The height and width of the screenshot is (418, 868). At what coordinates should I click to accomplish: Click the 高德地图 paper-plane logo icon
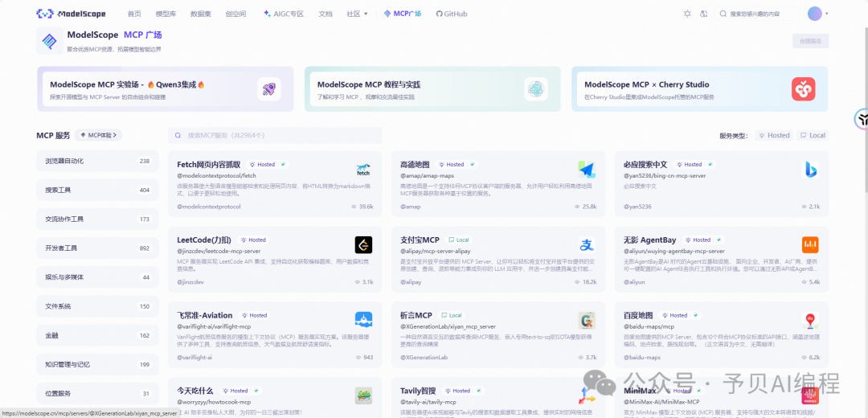pos(587,170)
